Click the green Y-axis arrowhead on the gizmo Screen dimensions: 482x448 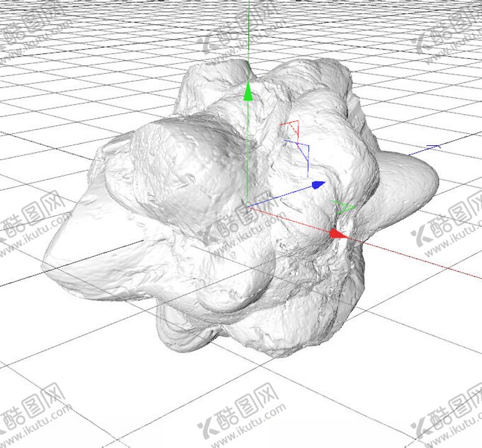point(248,92)
